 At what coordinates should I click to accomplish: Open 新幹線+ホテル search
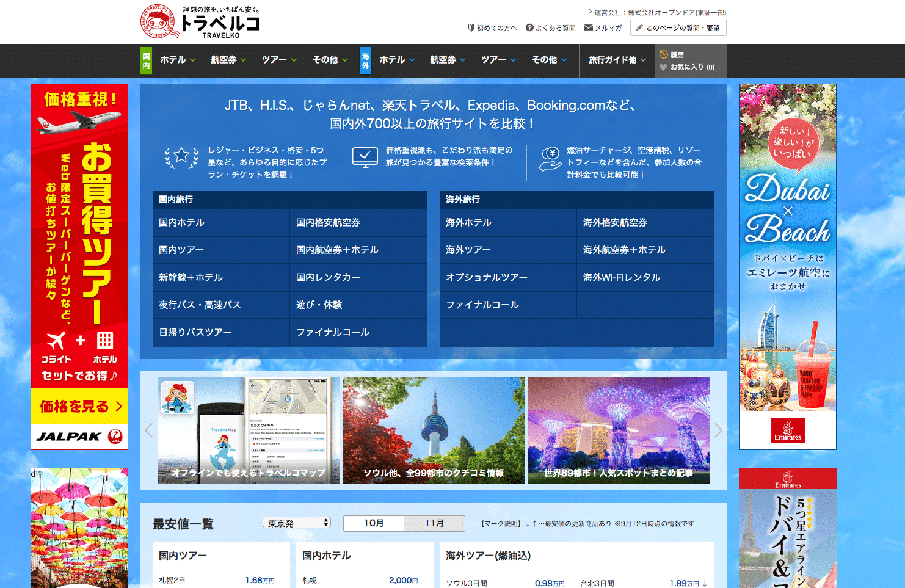coord(220,278)
